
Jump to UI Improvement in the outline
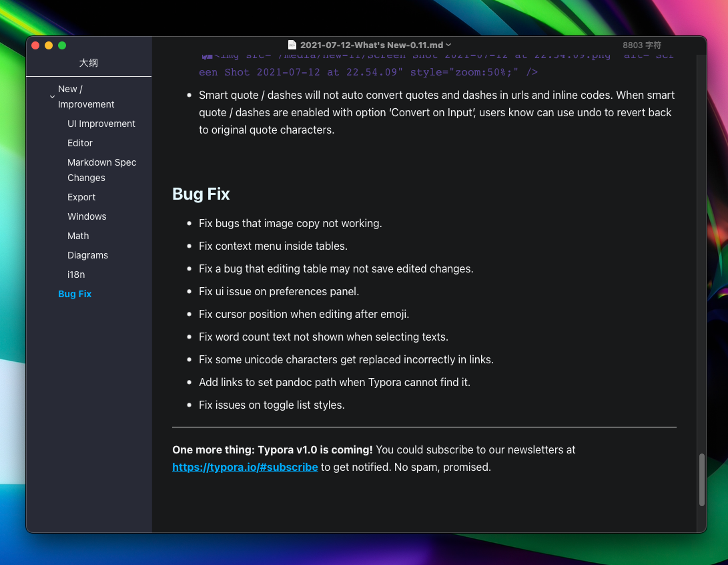pos(101,124)
